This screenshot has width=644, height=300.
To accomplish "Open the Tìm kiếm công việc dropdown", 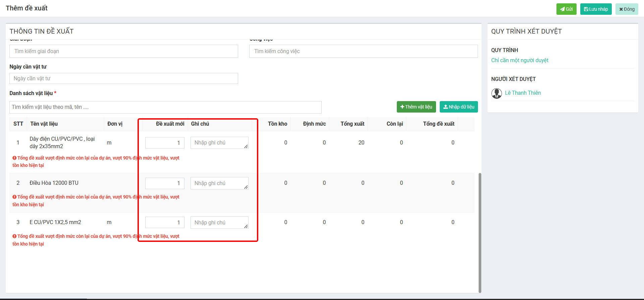I will click(363, 51).
